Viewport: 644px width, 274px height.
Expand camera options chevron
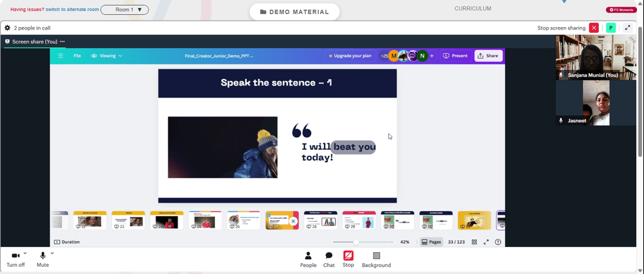[25, 253]
